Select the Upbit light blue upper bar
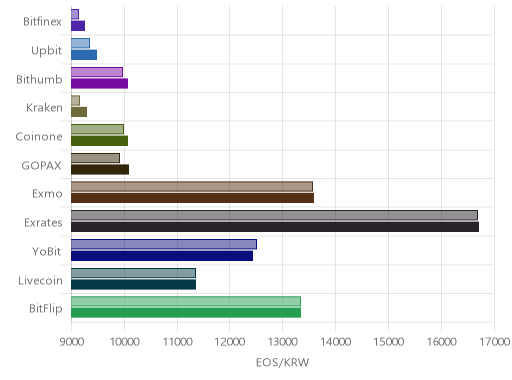This screenshot has width=512, height=380. point(80,43)
